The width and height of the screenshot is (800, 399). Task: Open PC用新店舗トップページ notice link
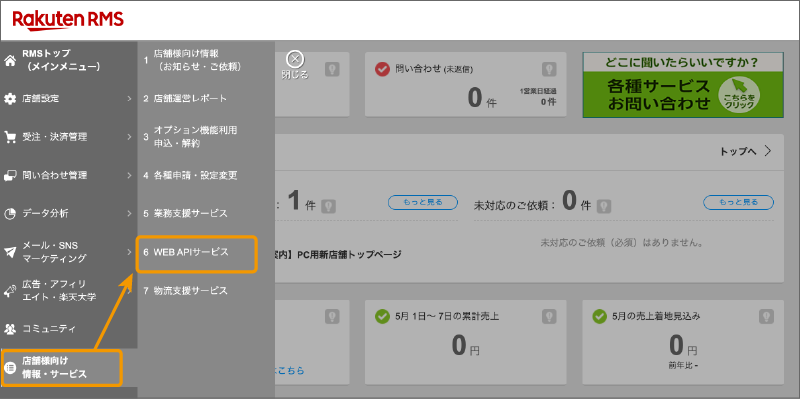click(338, 254)
